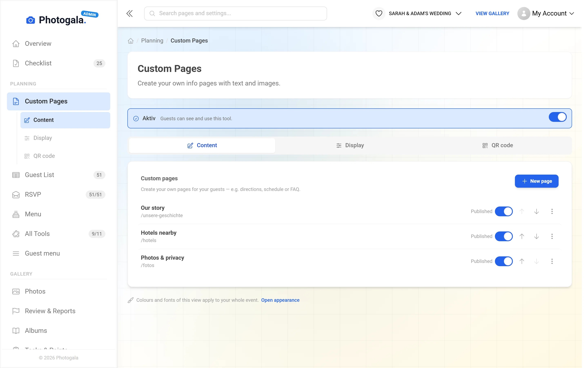Click the heart icon beside wedding name
Image resolution: width=588 pixels, height=368 pixels.
[x=379, y=13]
